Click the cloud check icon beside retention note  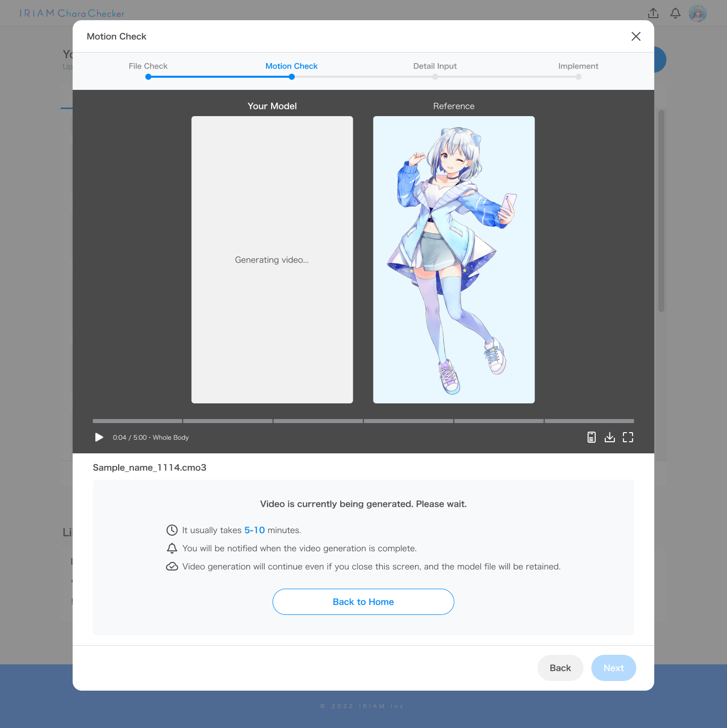pyautogui.click(x=172, y=566)
